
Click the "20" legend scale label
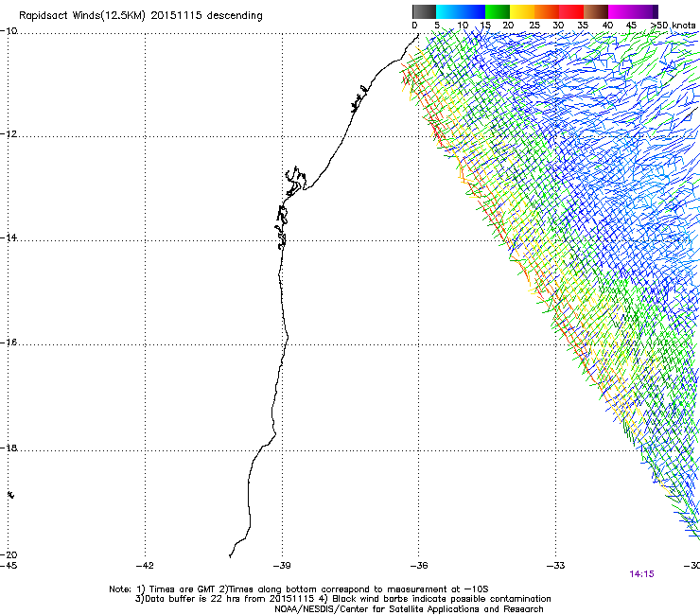pyautogui.click(x=509, y=26)
